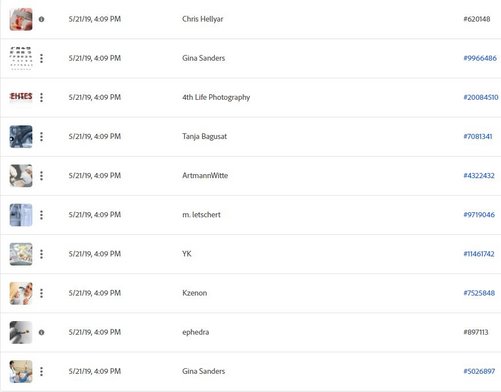The image size is (501, 392).
Task: Click info icon on ephedra row
Action: pos(41,332)
